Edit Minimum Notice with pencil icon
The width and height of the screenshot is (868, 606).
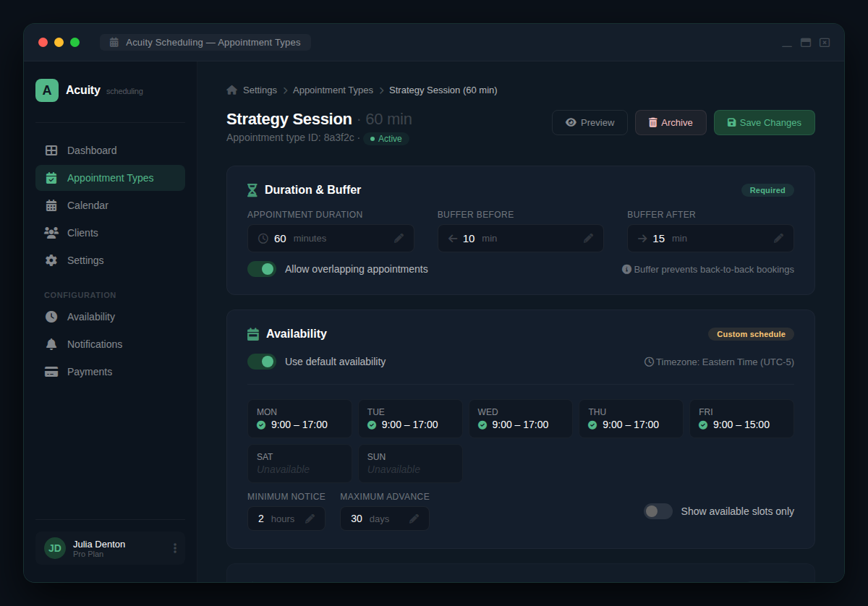310,518
